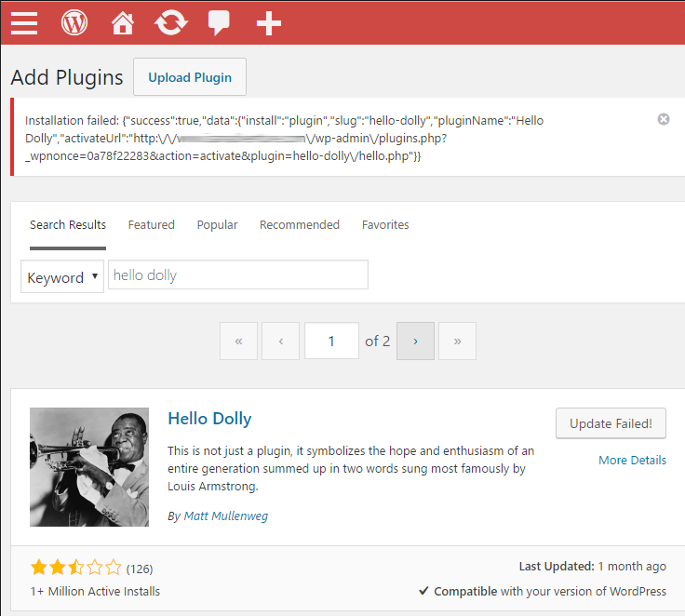The image size is (685, 616).
Task: Dismiss the Installation failed notice
Action: 664,119
